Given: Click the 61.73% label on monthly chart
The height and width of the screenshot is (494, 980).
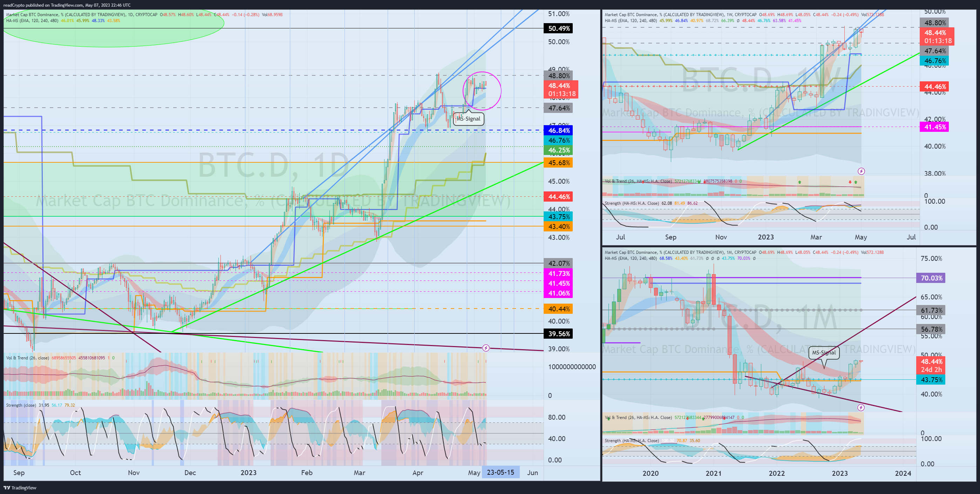Looking at the screenshot, I should (x=931, y=311).
